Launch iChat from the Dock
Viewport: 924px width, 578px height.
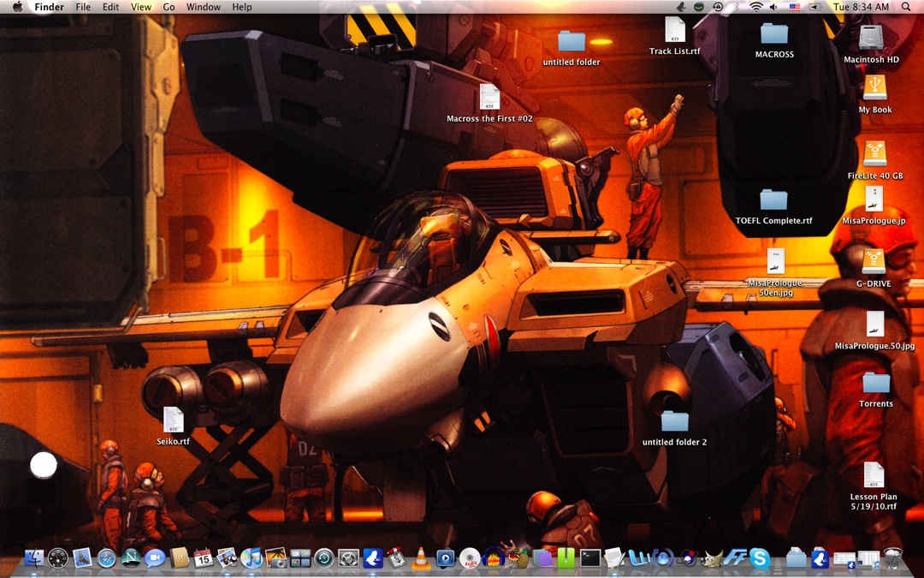[155, 557]
